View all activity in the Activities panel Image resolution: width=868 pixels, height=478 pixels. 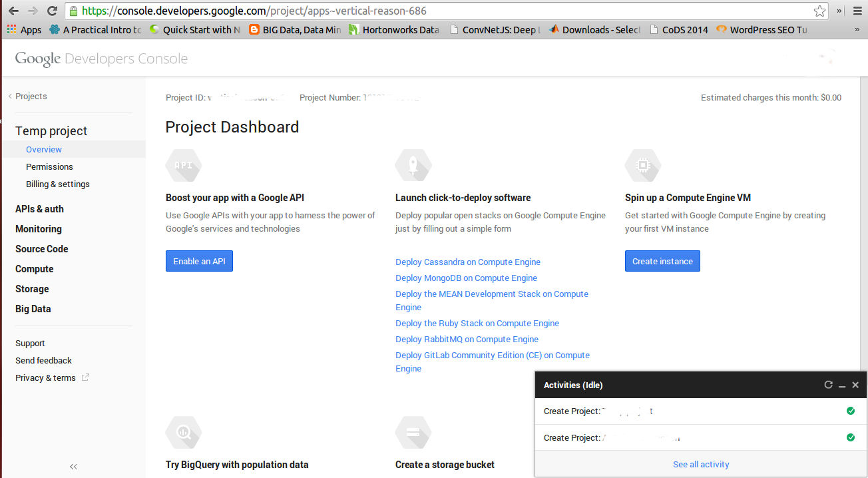click(701, 465)
